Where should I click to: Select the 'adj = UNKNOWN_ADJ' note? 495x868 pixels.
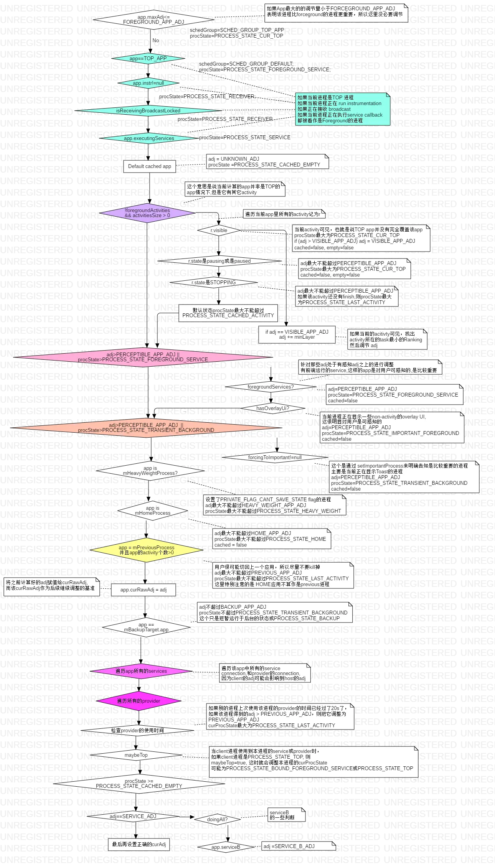[268, 162]
